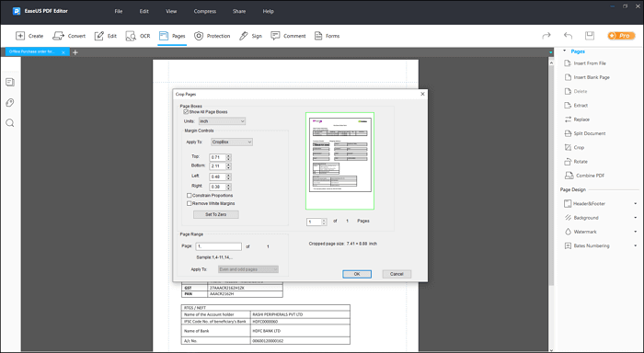Click the Bottom margin stepper

[229, 166]
